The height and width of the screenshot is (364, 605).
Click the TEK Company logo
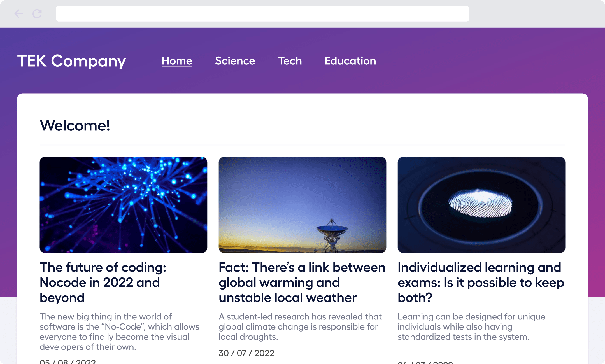point(72,61)
